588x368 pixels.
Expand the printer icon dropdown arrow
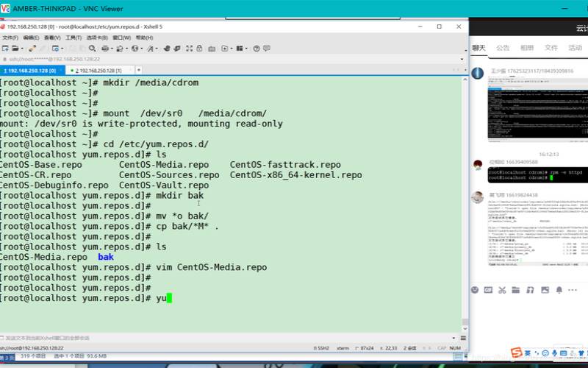coord(112,49)
